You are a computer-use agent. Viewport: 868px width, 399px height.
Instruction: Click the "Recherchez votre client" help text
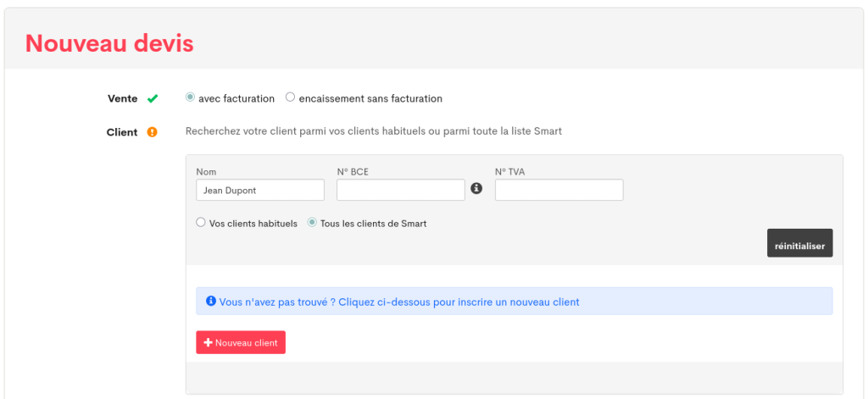[373, 131]
